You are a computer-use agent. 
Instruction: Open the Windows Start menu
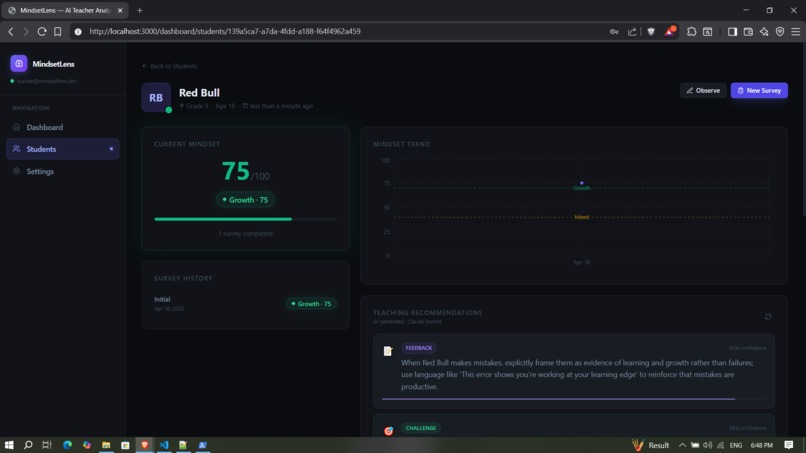click(x=9, y=445)
